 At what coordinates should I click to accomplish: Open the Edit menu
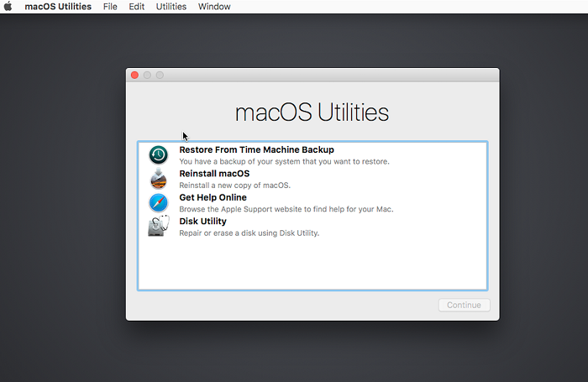click(136, 7)
